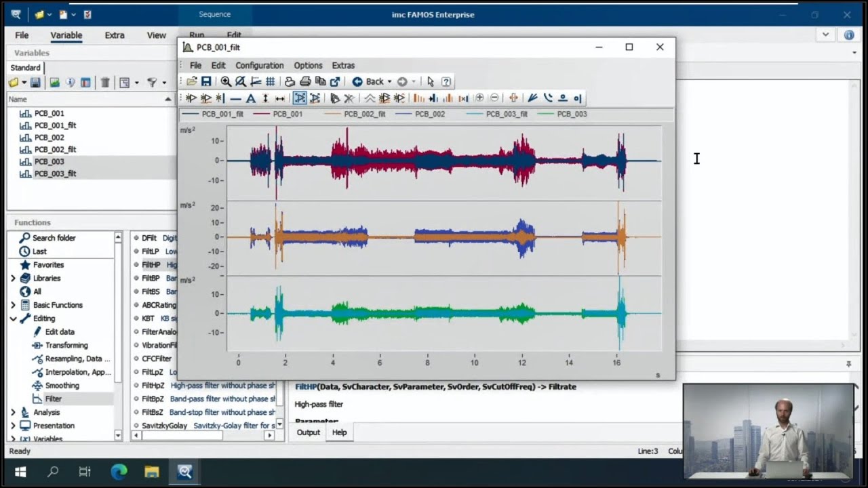
Task: Toggle the highlighted stacked y-axes mode icon
Action: coord(300,98)
